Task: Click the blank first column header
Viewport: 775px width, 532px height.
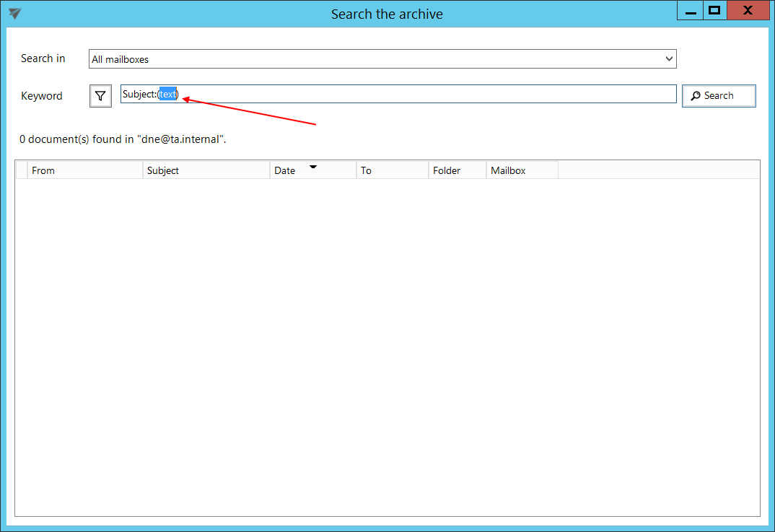Action: (x=22, y=170)
